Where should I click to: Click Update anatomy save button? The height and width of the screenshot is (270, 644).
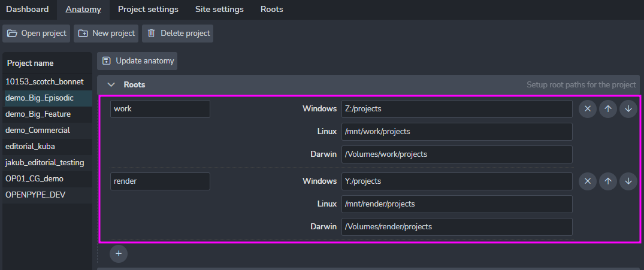tap(137, 60)
